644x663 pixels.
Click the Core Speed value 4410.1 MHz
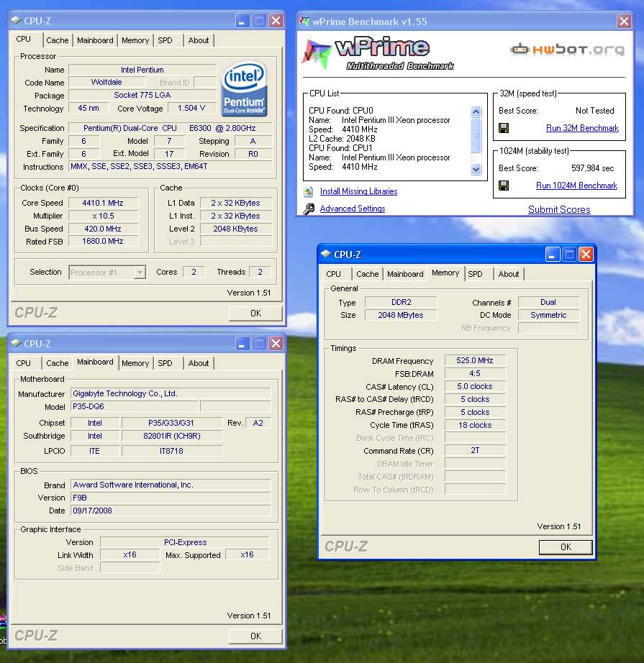pyautogui.click(x=103, y=204)
